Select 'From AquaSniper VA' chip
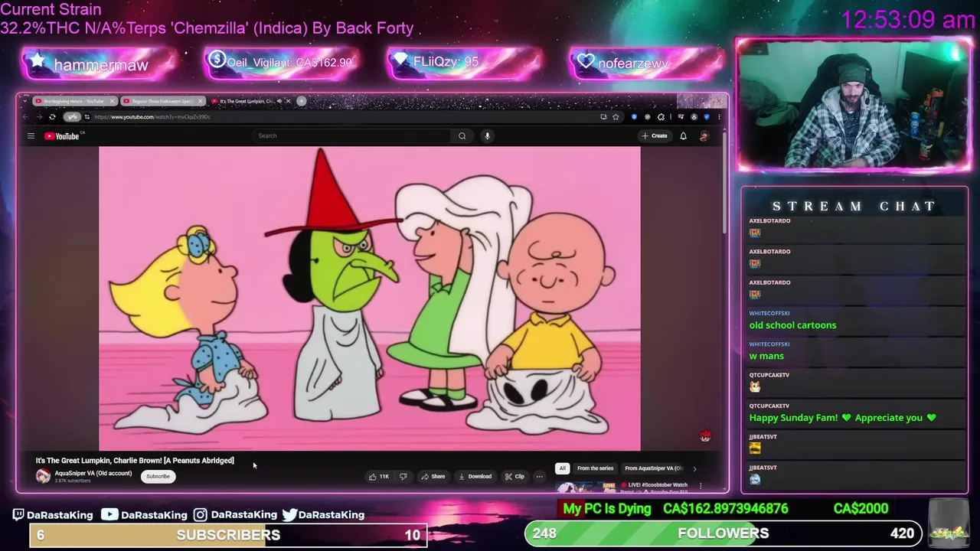 pyautogui.click(x=653, y=468)
